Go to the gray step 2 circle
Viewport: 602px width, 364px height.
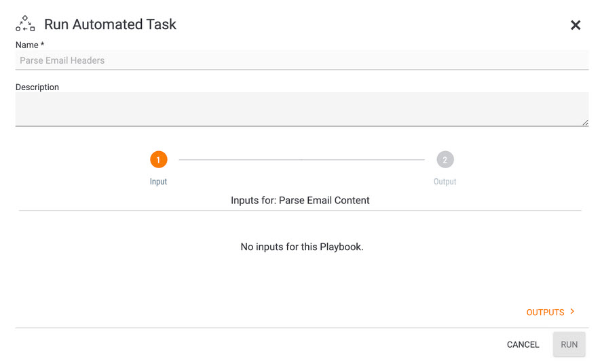click(445, 159)
